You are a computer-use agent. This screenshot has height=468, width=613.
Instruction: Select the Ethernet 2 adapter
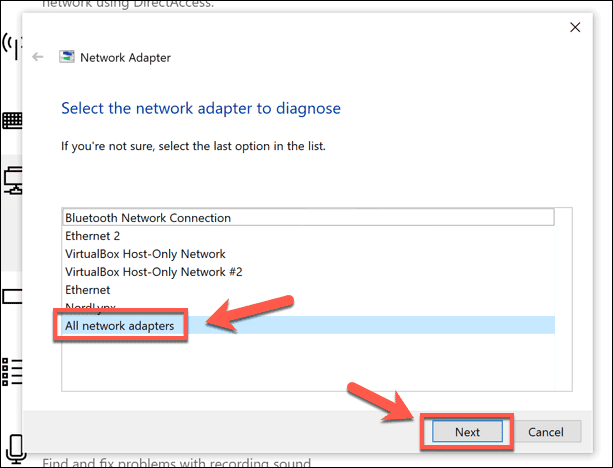tap(308, 236)
